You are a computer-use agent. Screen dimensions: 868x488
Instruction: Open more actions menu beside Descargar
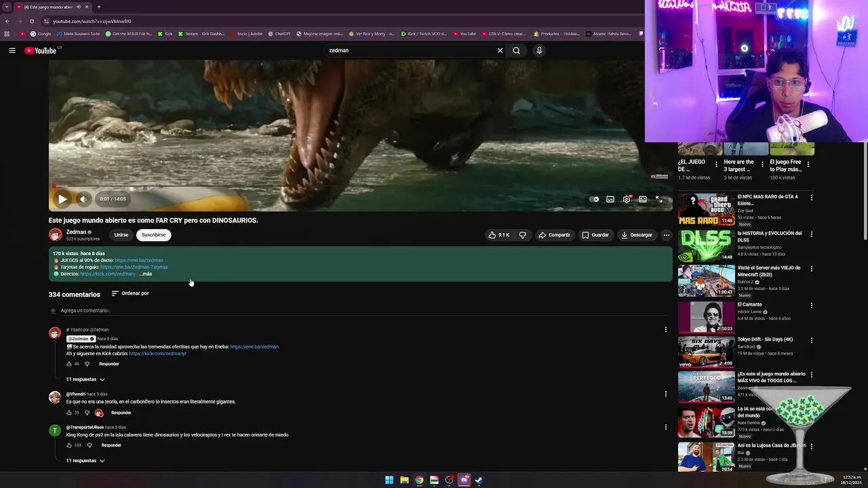click(666, 235)
